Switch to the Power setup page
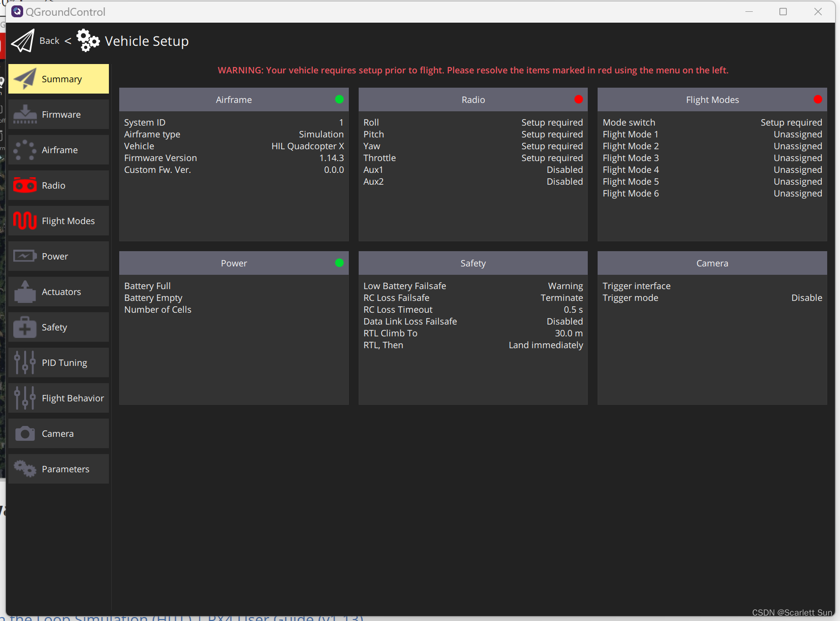This screenshot has height=621, width=840. point(59,256)
